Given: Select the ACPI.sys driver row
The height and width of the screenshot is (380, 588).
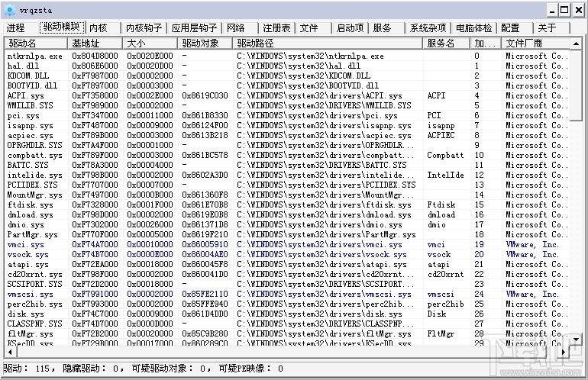Looking at the screenshot, I should (287, 95).
